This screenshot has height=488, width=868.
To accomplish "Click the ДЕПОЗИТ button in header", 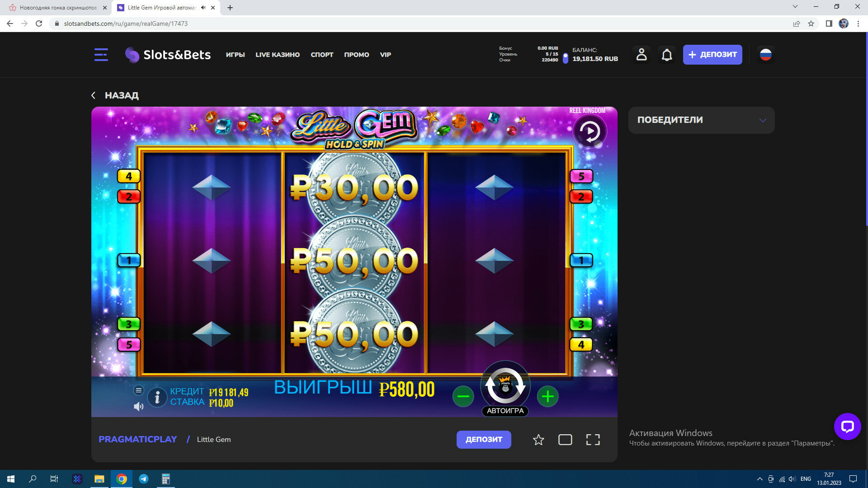I will 712,55.
